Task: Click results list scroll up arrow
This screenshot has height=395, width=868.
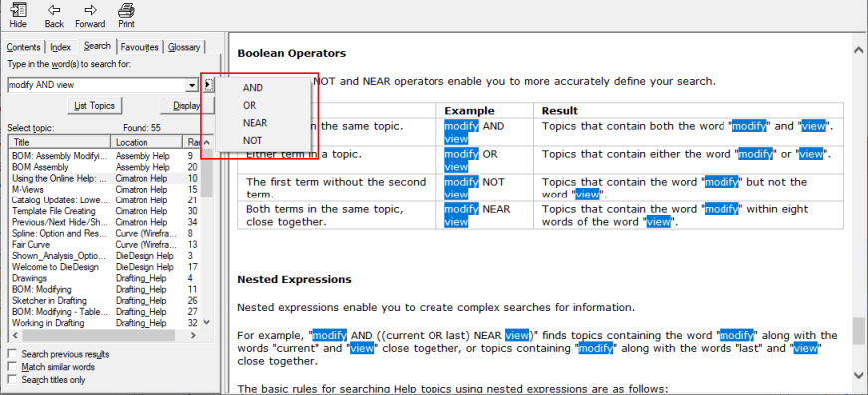Action: click(x=207, y=143)
